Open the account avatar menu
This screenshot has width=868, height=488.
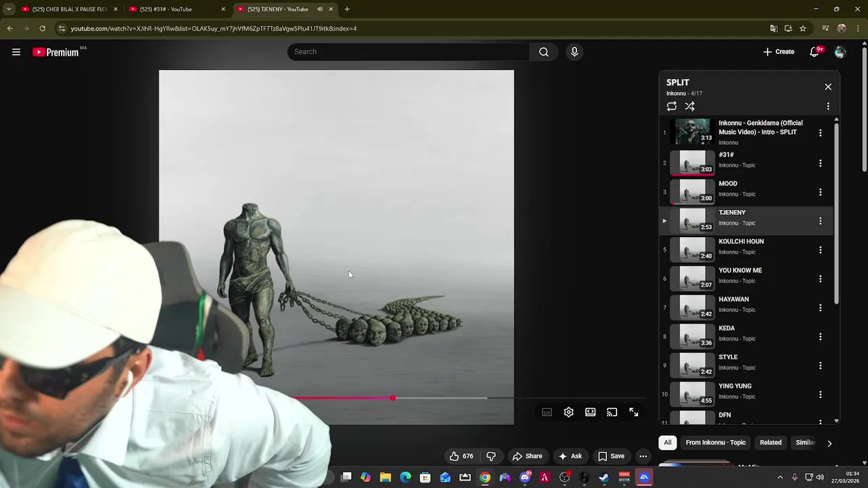coord(840,52)
